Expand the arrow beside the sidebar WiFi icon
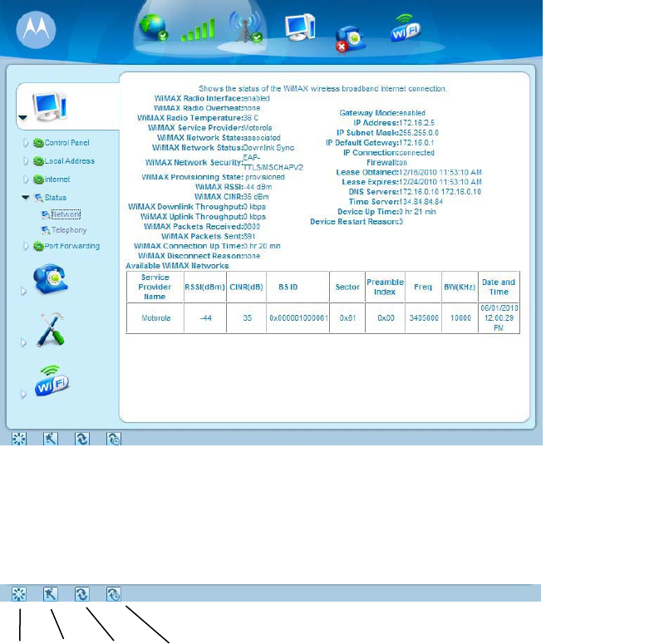Screen dimensions: 659x644 pos(23,394)
